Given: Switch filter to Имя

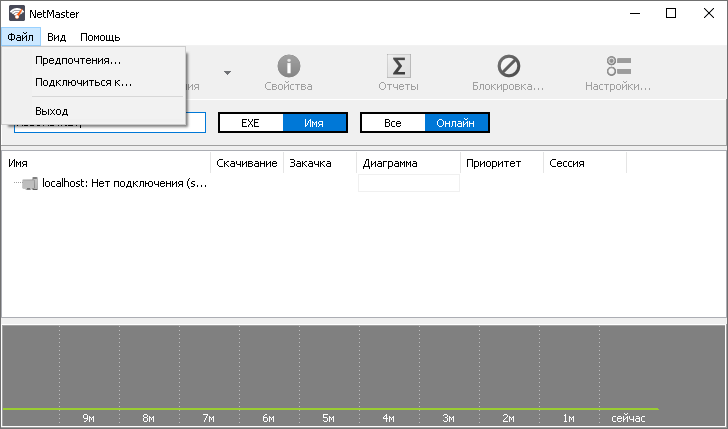Looking at the screenshot, I should pos(314,123).
